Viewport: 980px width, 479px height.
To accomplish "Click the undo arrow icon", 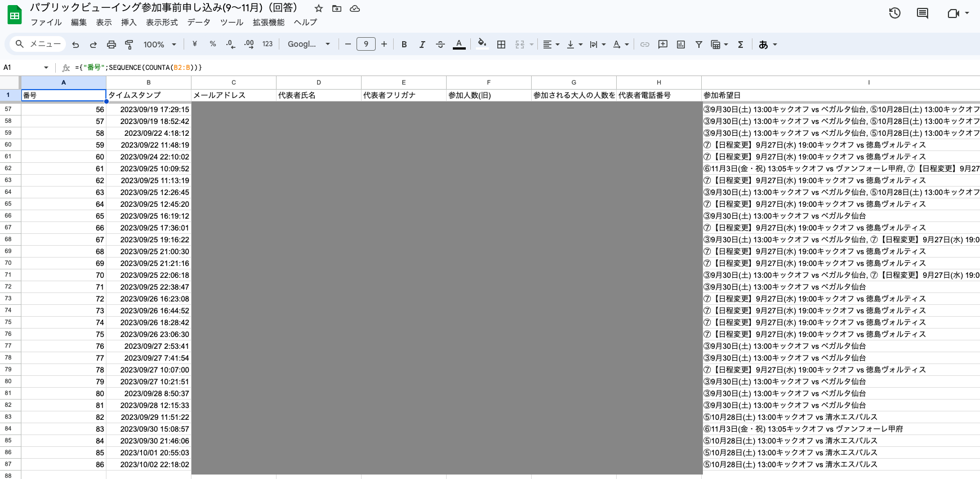I will coord(75,45).
